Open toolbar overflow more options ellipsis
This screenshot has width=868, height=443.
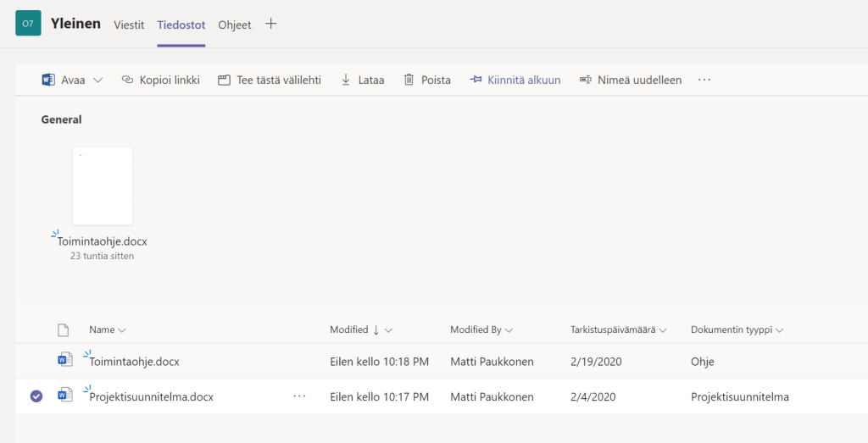pyautogui.click(x=704, y=80)
